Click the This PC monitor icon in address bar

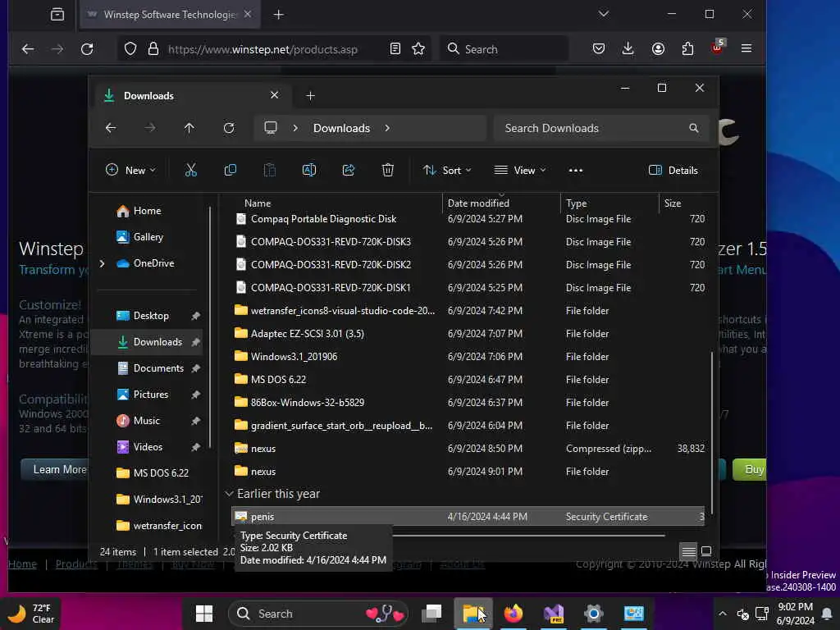tap(271, 127)
